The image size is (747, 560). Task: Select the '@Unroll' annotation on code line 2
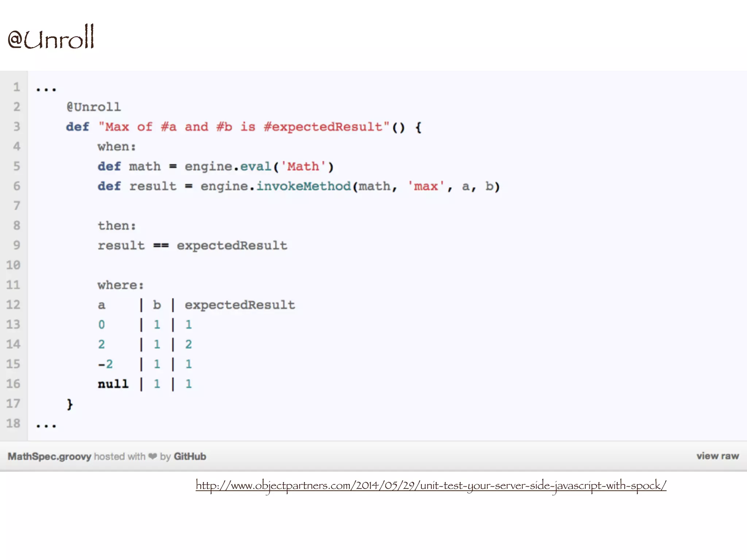coord(93,107)
